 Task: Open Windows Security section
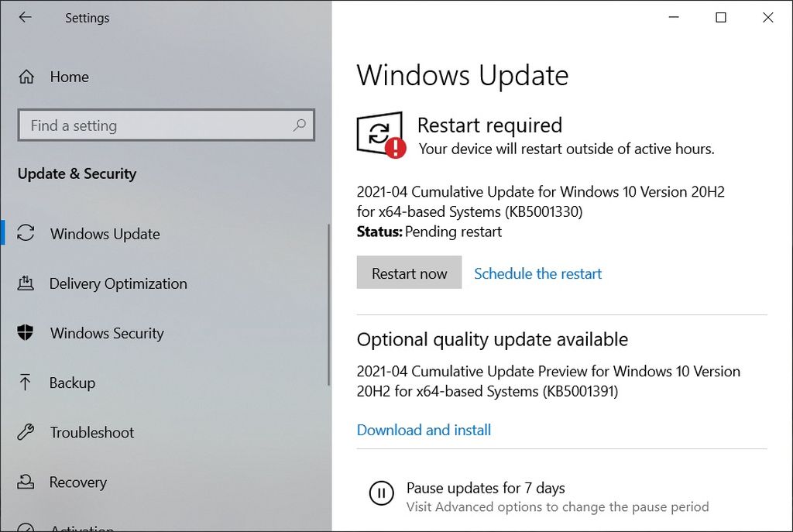point(107,333)
